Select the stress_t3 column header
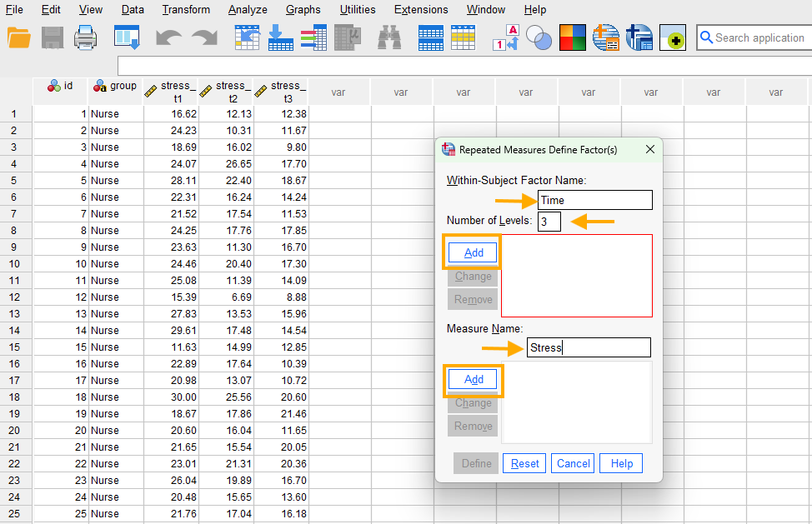812x524 pixels. pyautogui.click(x=281, y=92)
